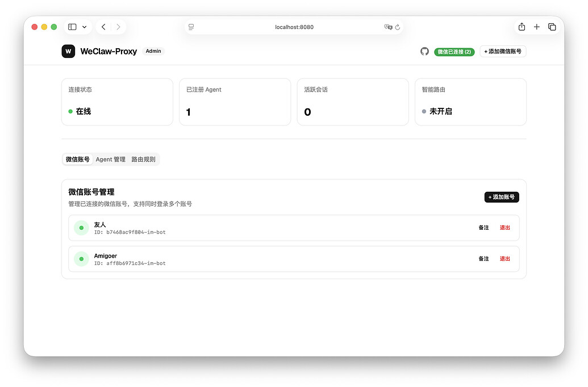
Task: Reload the page with the refresh icon
Action: (398, 27)
